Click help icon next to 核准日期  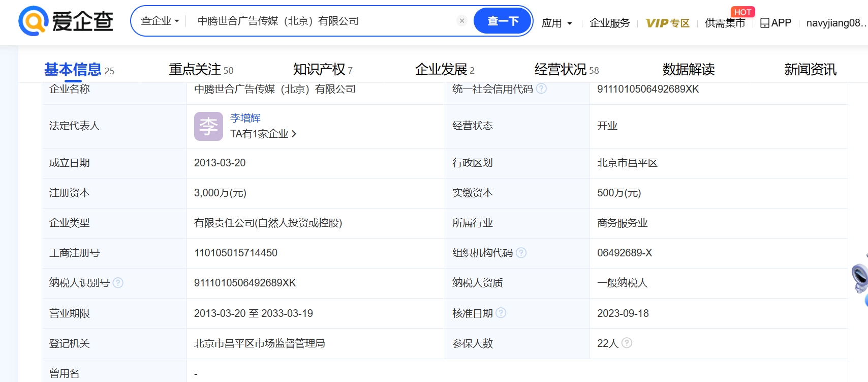[x=501, y=313]
